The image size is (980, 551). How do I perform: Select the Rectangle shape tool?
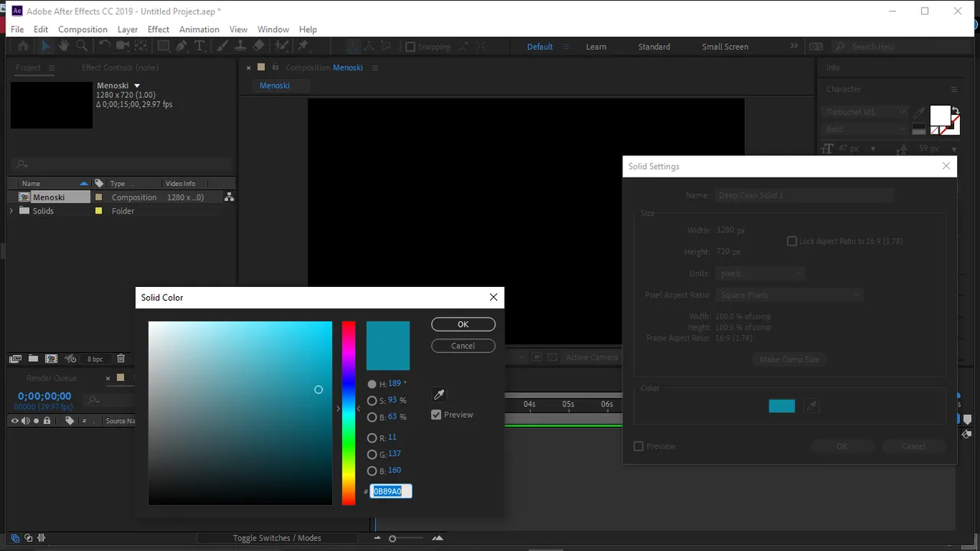164,46
